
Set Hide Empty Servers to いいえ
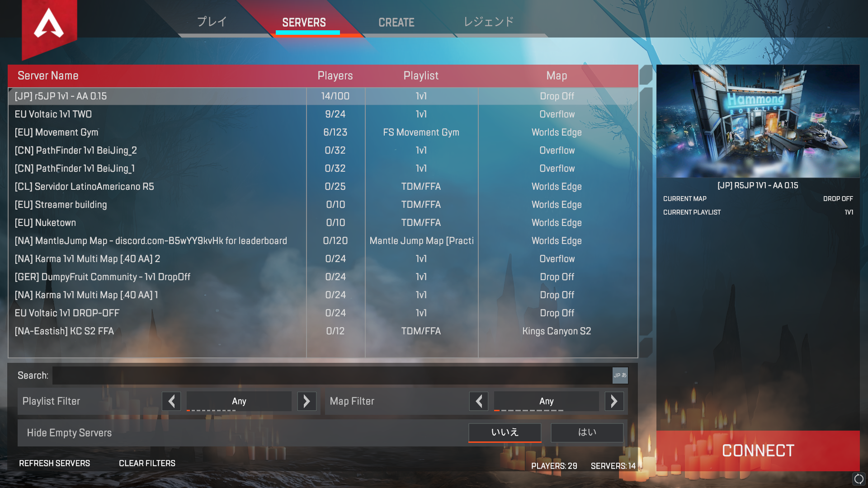pyautogui.click(x=505, y=433)
